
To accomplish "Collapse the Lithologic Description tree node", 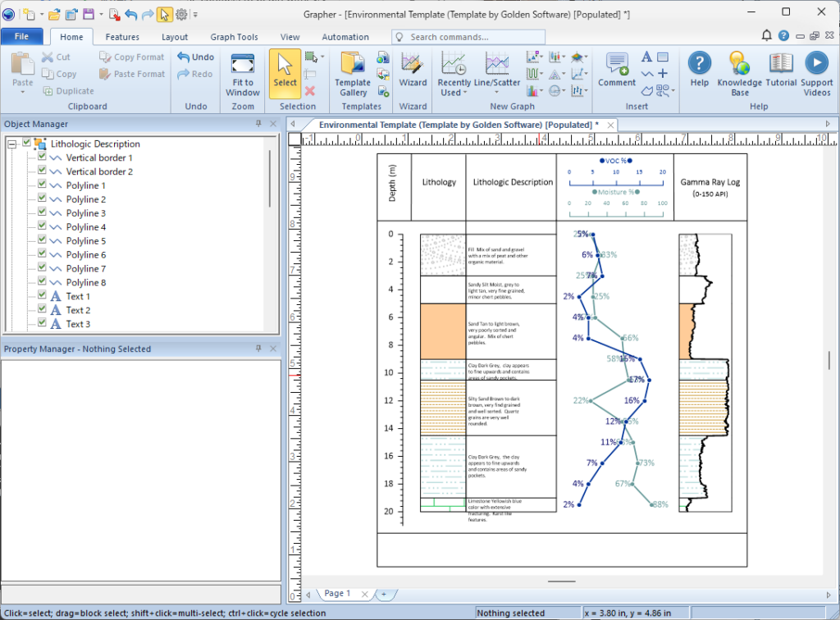I will 12,144.
